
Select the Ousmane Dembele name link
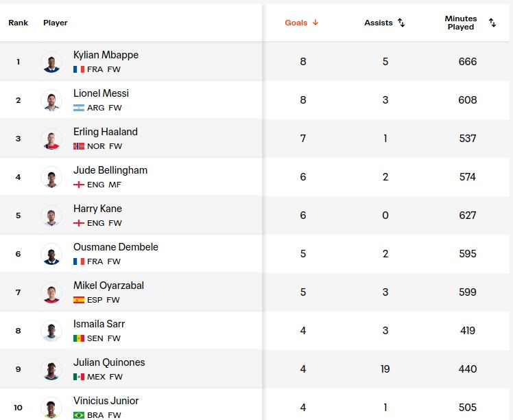(116, 247)
